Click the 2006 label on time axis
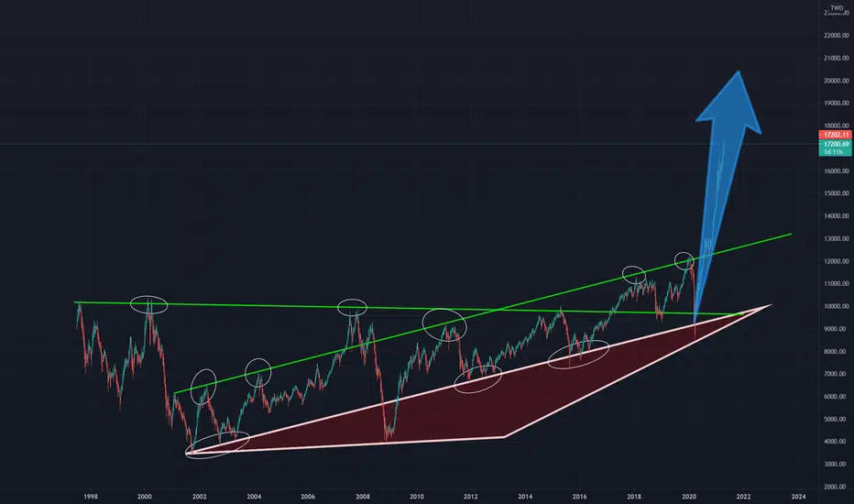Screen dimensions: 854x504 tap(308, 497)
